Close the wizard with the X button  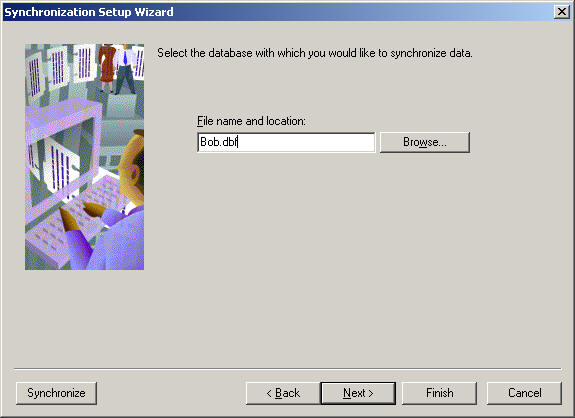coord(562,12)
